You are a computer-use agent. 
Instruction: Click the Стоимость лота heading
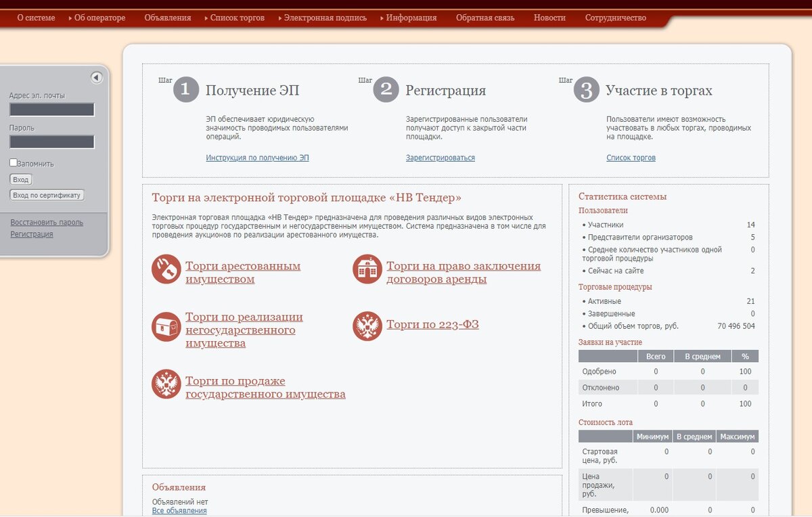pyautogui.click(x=606, y=423)
